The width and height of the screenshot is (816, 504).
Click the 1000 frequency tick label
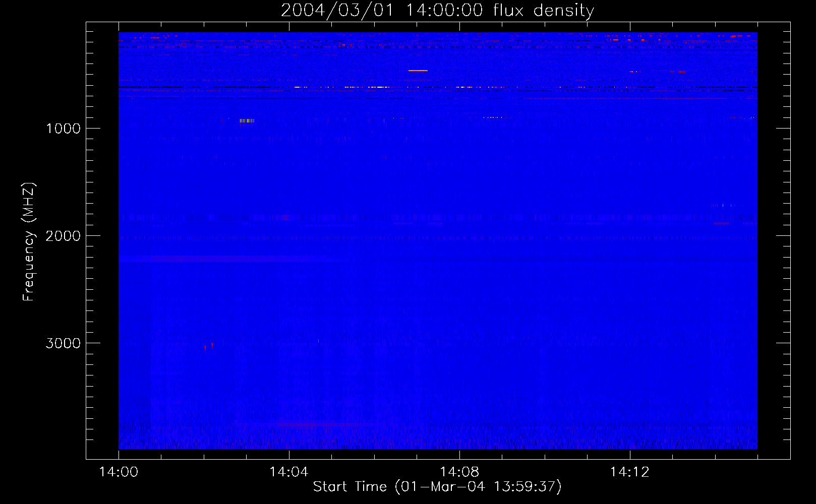click(63, 129)
